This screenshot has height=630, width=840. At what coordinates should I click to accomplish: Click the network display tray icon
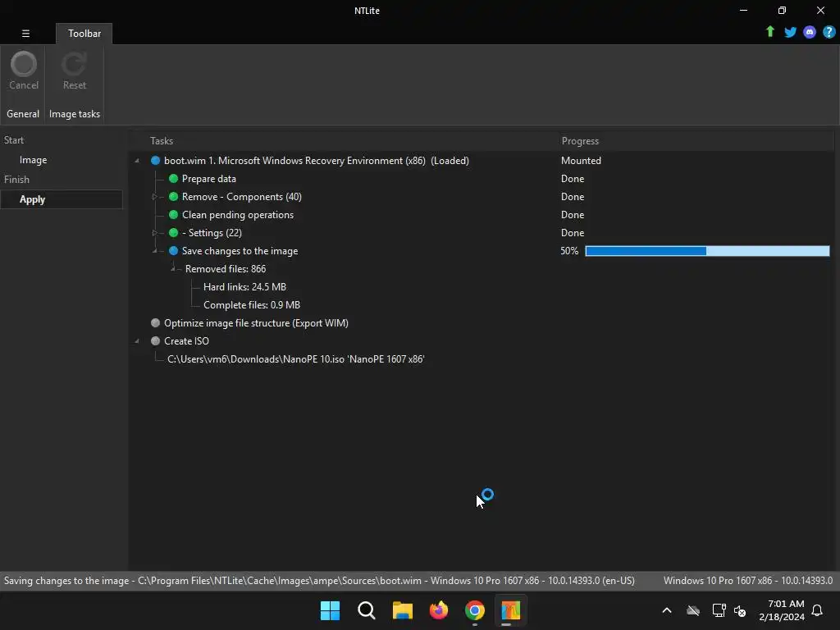point(719,610)
